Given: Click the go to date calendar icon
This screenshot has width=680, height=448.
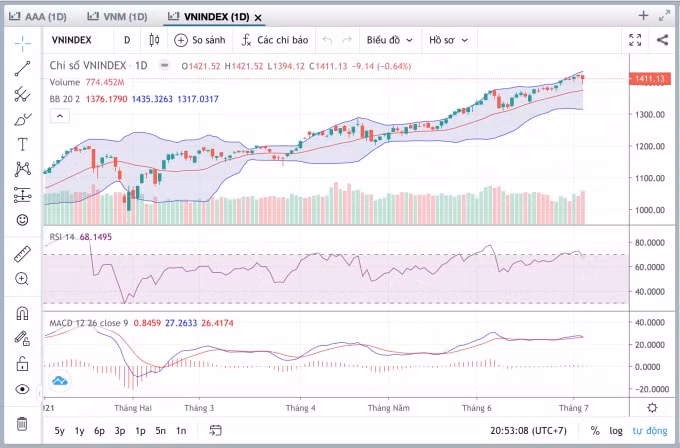Looking at the screenshot, I should (x=216, y=430).
